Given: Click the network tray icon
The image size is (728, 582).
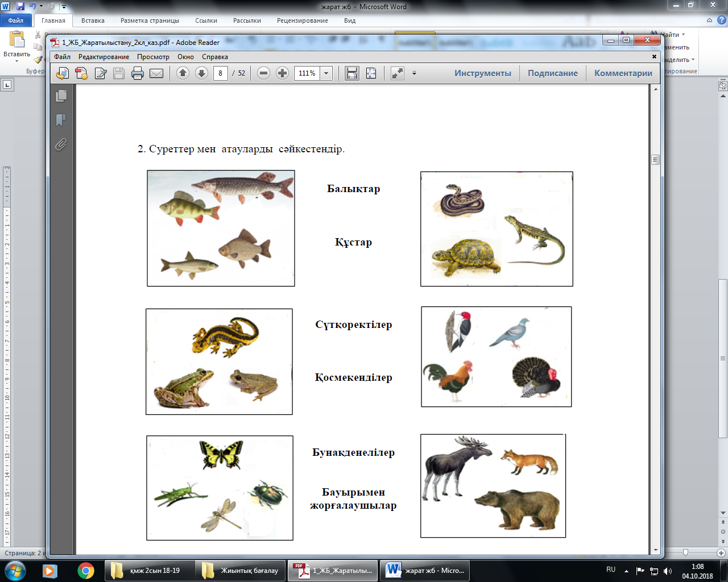Looking at the screenshot, I should click(654, 571).
